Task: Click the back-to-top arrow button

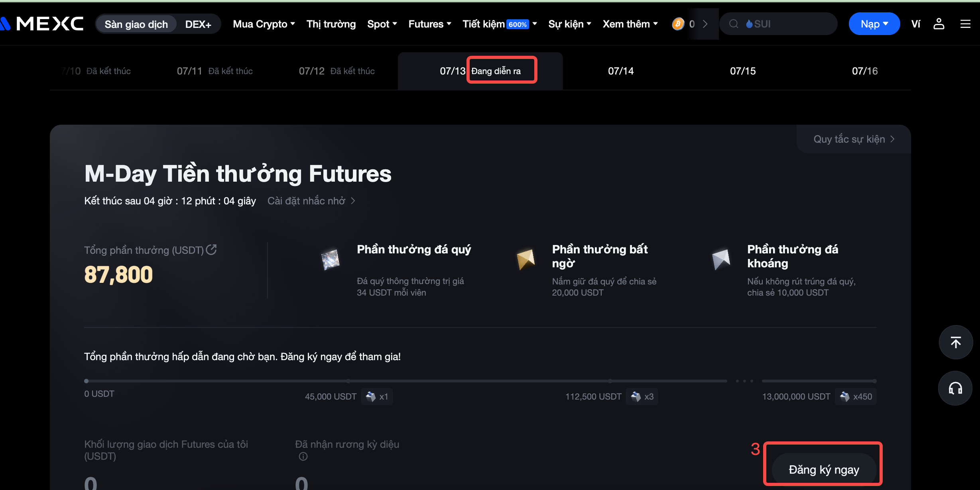Action: point(955,342)
